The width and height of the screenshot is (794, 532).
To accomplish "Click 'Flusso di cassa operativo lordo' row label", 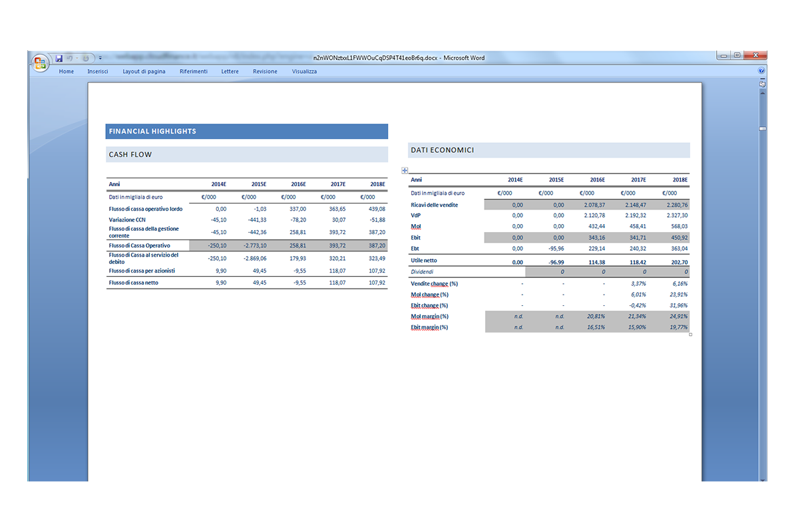I will 145,209.
